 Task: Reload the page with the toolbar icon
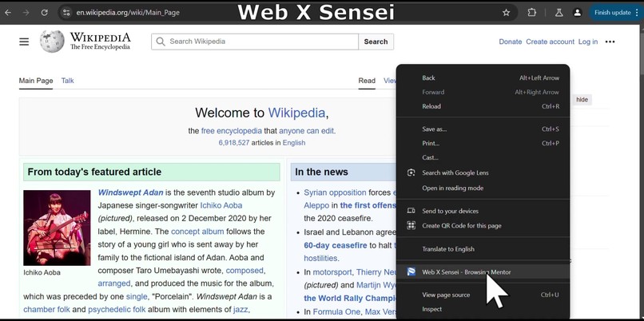click(45, 13)
